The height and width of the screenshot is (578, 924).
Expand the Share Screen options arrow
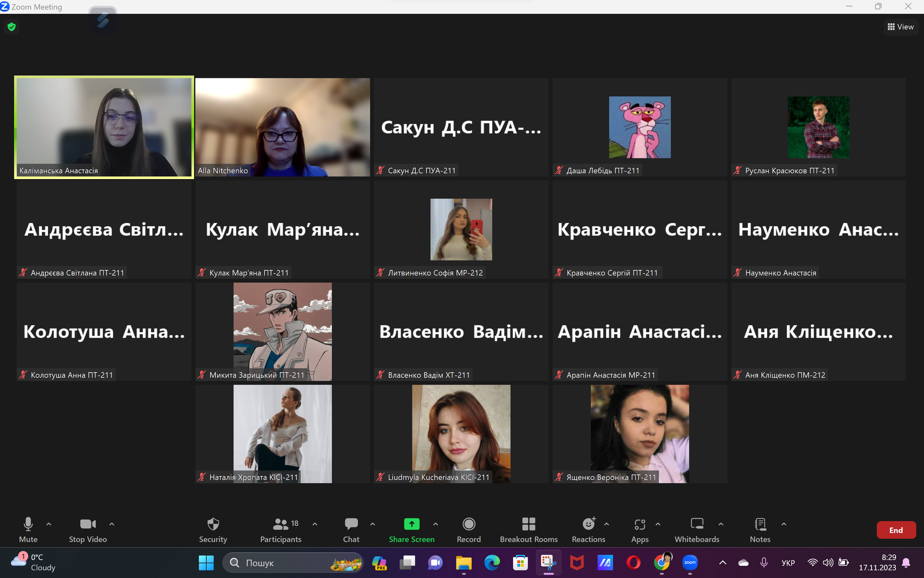tap(435, 524)
